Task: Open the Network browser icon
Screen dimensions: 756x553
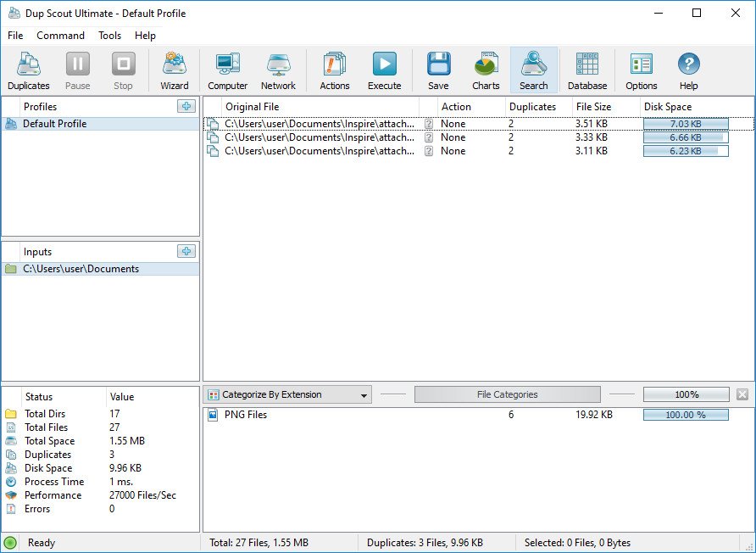Action: click(279, 70)
